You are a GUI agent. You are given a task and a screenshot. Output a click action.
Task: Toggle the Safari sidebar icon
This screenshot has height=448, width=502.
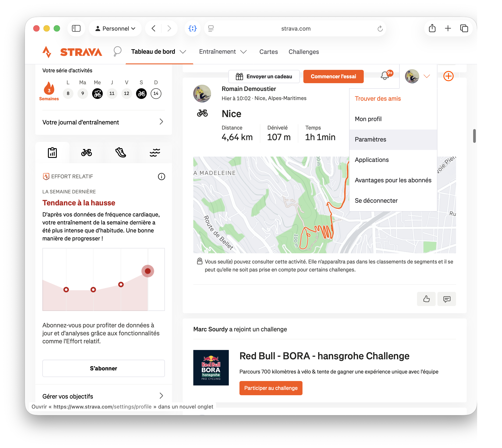tap(76, 29)
